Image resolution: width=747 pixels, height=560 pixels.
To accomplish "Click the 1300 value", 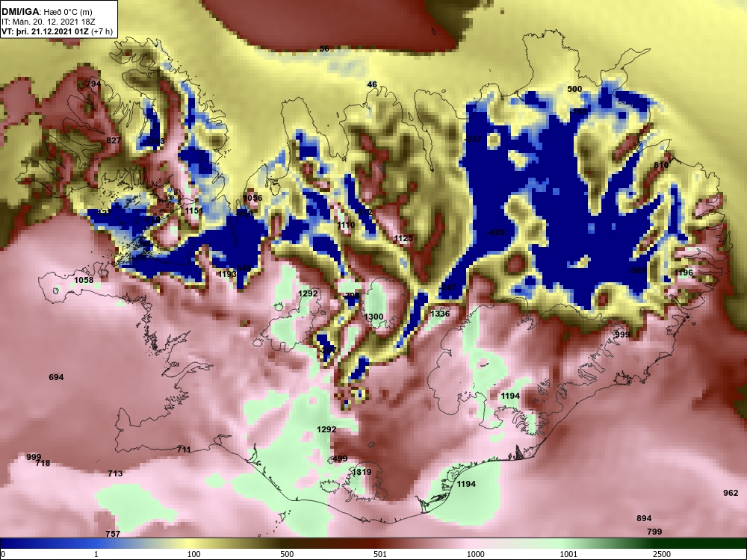I will tap(373, 317).
